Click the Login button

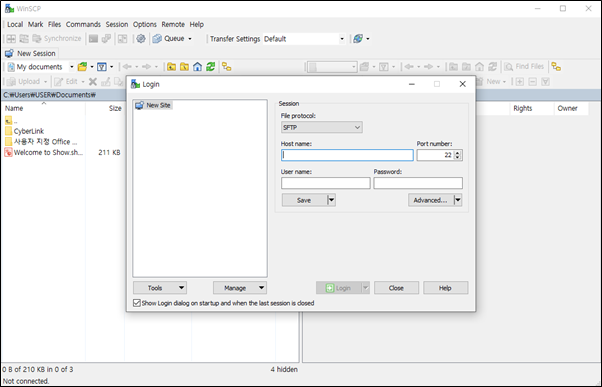tap(338, 288)
